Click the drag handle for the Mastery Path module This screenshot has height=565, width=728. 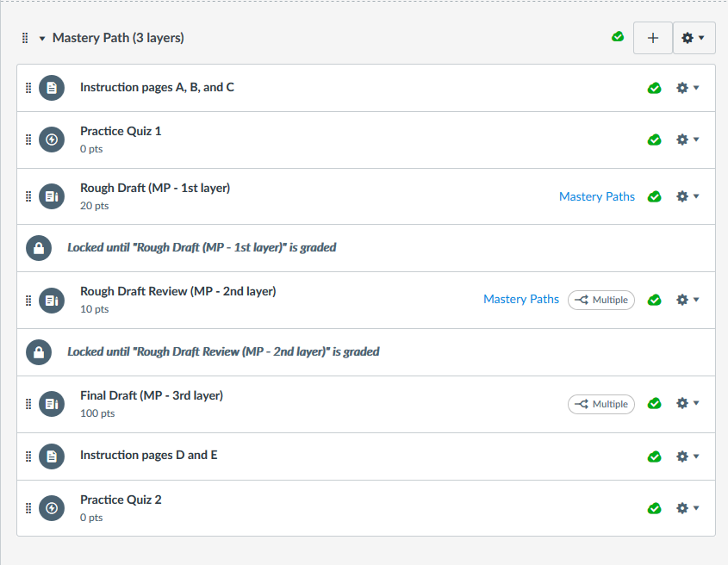coord(25,38)
